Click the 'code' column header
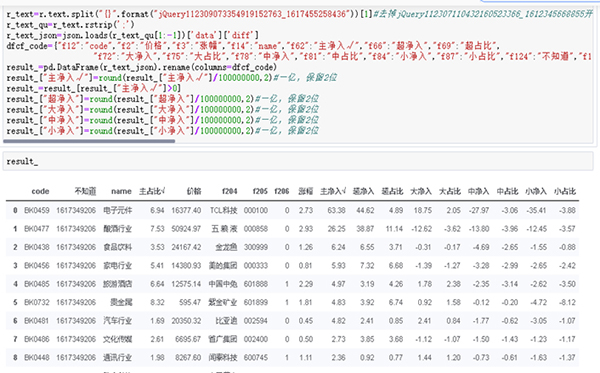Screen dimensions: 600x373 [40, 191]
